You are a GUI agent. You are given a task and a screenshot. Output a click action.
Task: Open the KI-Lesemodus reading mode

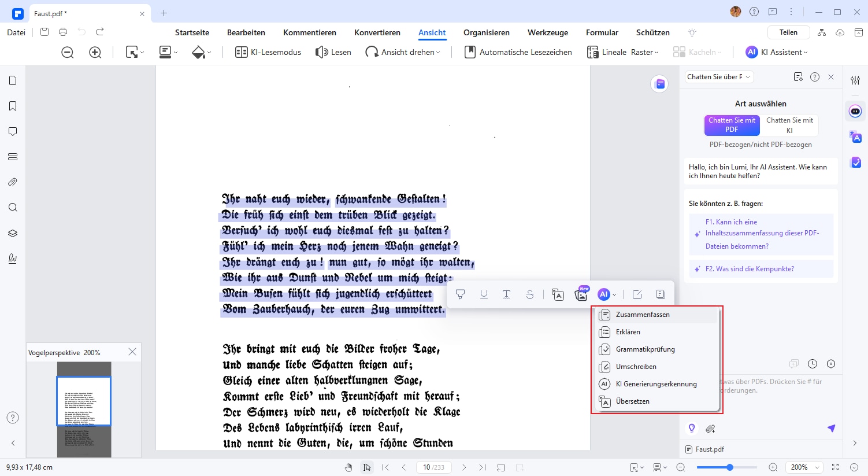(268, 52)
